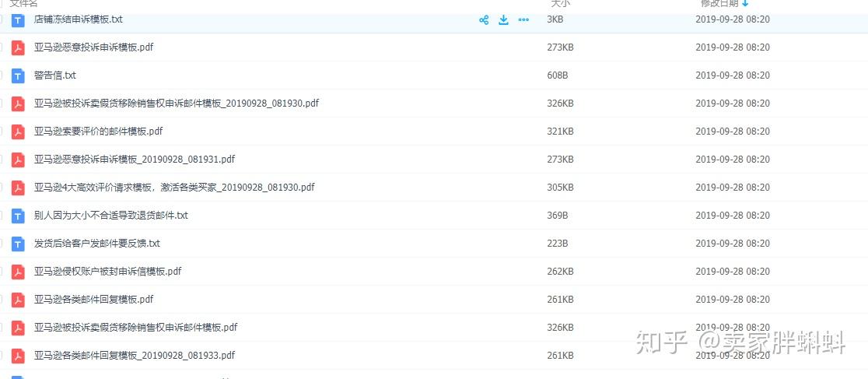
Task: Open 亚马逊各类邮件回复模板_20190928_081933.pdf file name
Action: pyautogui.click(x=134, y=356)
